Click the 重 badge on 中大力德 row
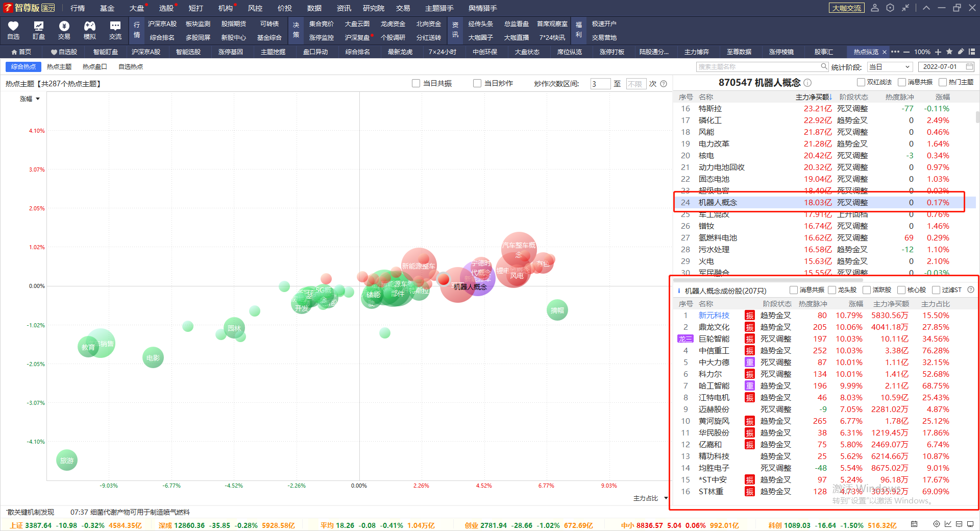Viewport: 980px width, 531px height. click(749, 363)
